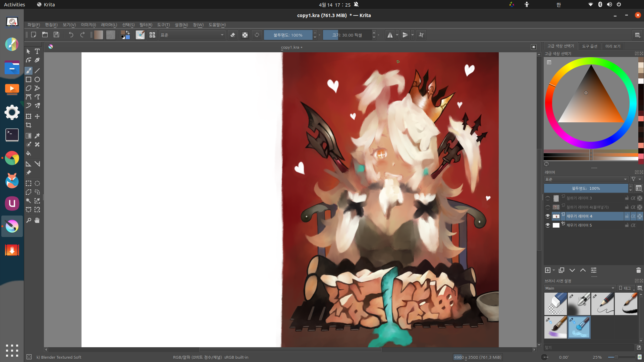Toggle lock on 채우기 레이어 5
This screenshot has width=644, height=362.
click(x=627, y=225)
